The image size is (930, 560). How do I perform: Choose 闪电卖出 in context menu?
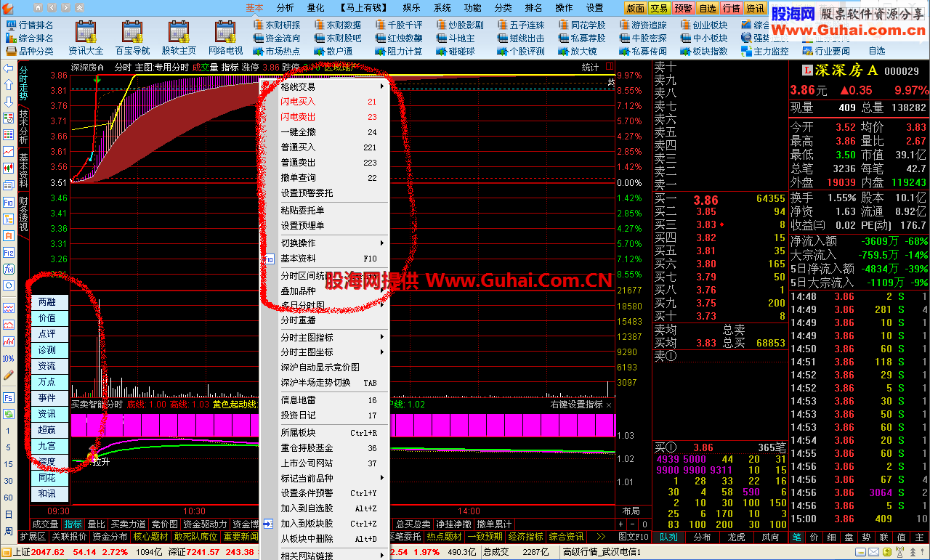pos(332,117)
